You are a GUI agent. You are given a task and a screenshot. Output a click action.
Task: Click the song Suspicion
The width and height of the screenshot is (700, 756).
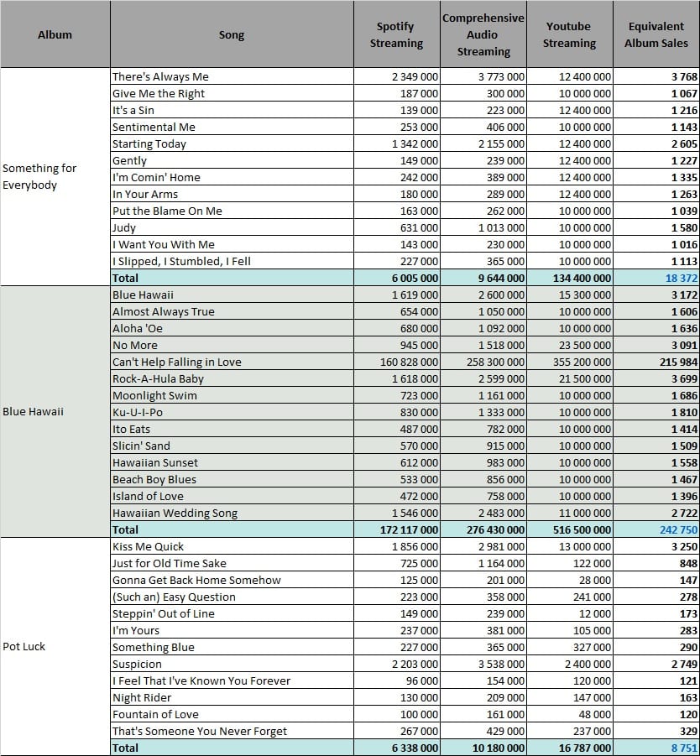click(232, 664)
